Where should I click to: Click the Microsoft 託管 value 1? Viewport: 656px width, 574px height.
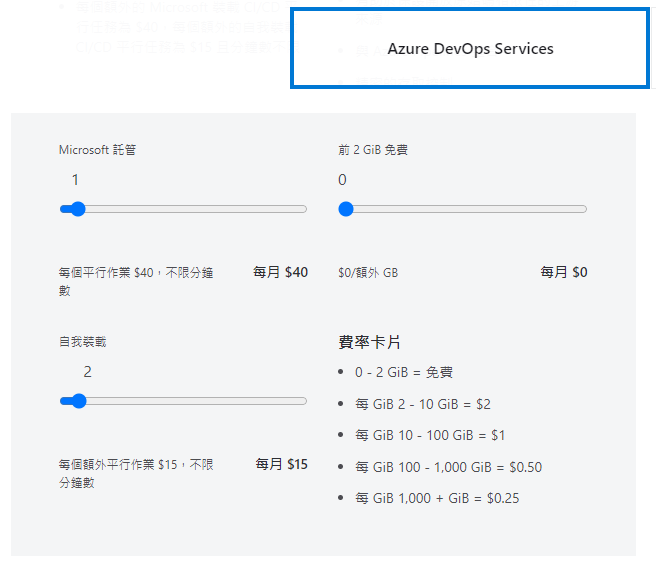click(x=75, y=180)
